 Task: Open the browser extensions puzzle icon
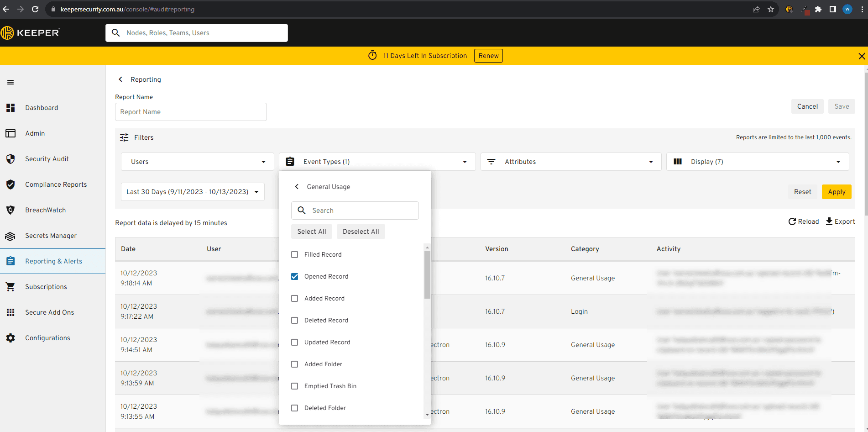point(818,9)
